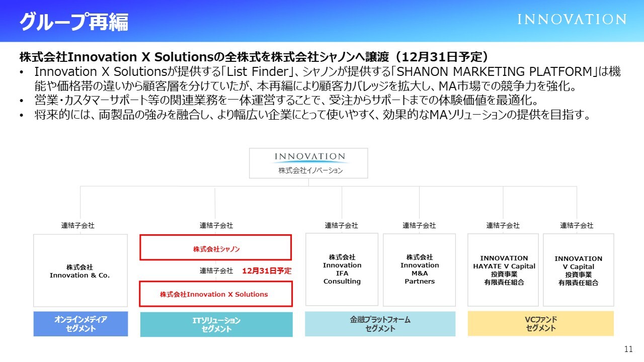Click the INNOVATION logo in the header

coord(572,20)
